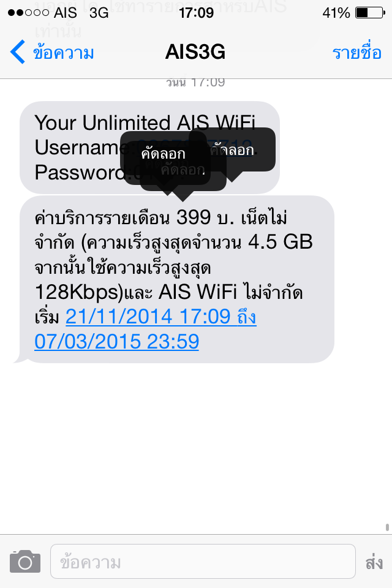Tap the 41% battery percentage
The width and height of the screenshot is (392, 588).
336,13
